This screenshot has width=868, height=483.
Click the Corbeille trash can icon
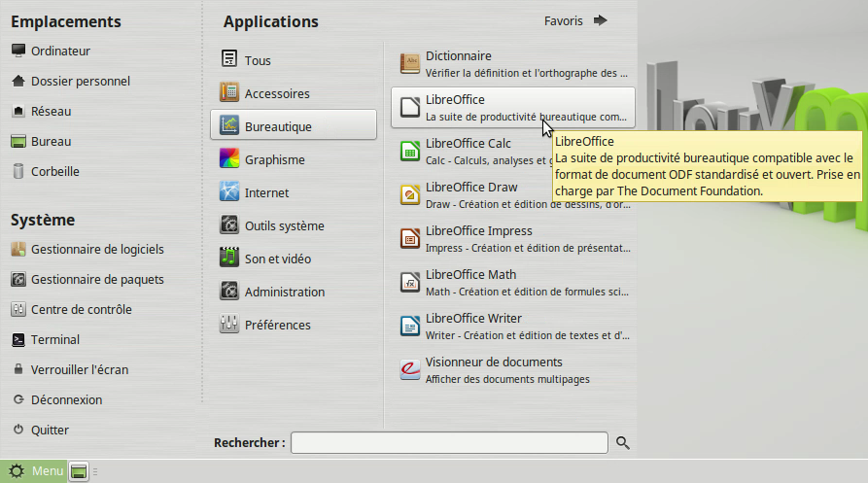(x=18, y=171)
